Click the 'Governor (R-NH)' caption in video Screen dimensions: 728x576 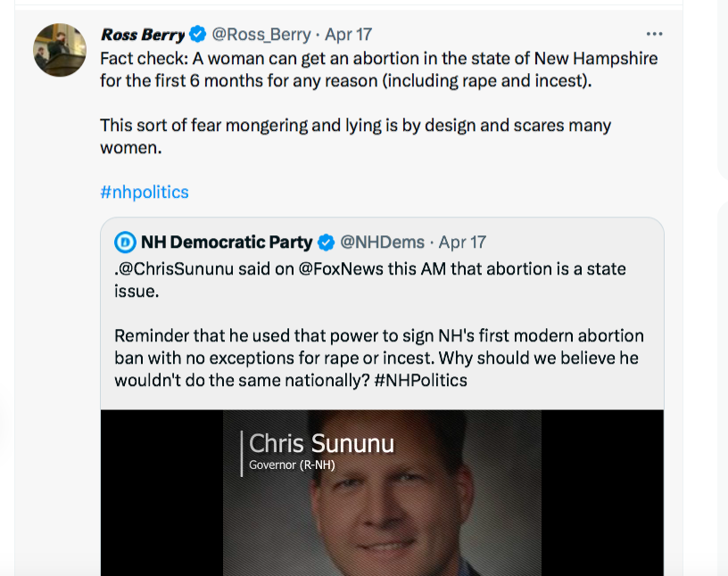286,465
